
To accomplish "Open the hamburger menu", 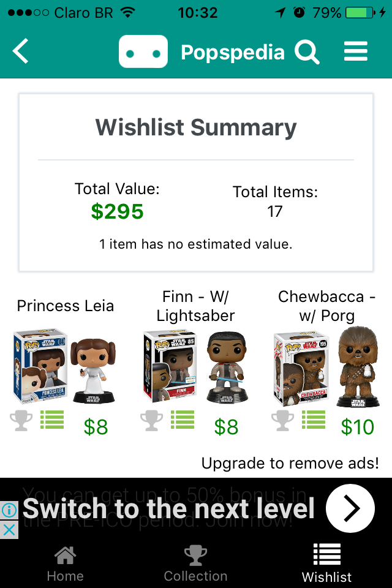I will pos(356,51).
